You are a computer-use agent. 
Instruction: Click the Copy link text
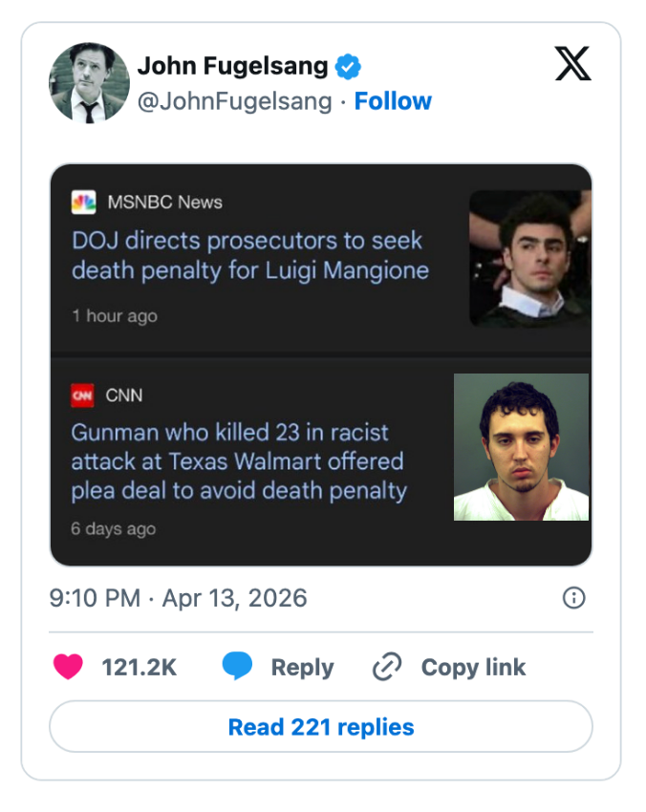(x=473, y=667)
